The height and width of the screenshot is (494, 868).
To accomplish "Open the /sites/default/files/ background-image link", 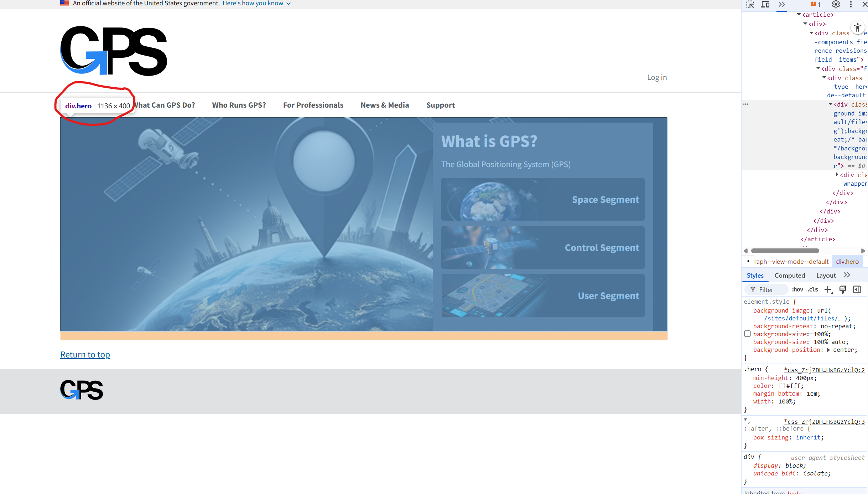I will pos(803,318).
